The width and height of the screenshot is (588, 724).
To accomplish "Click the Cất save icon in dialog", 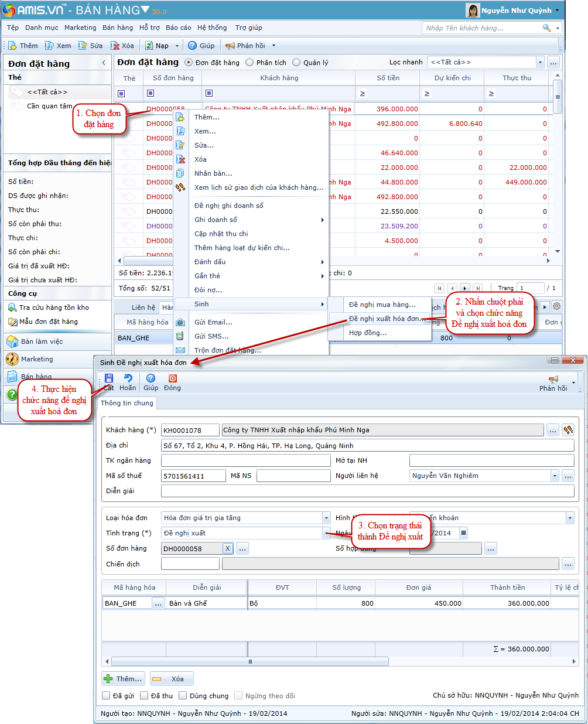I will click(108, 378).
